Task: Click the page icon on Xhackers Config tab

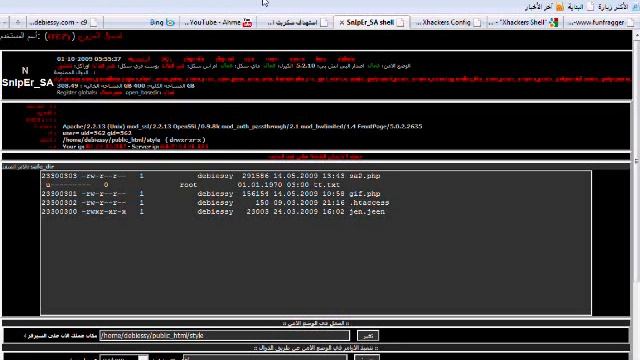Action: pos(477,22)
